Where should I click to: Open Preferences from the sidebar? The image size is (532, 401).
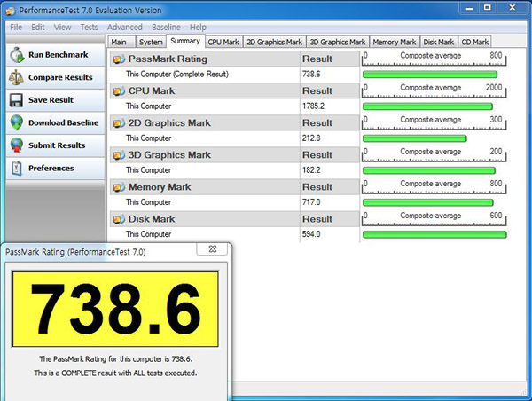55,168
